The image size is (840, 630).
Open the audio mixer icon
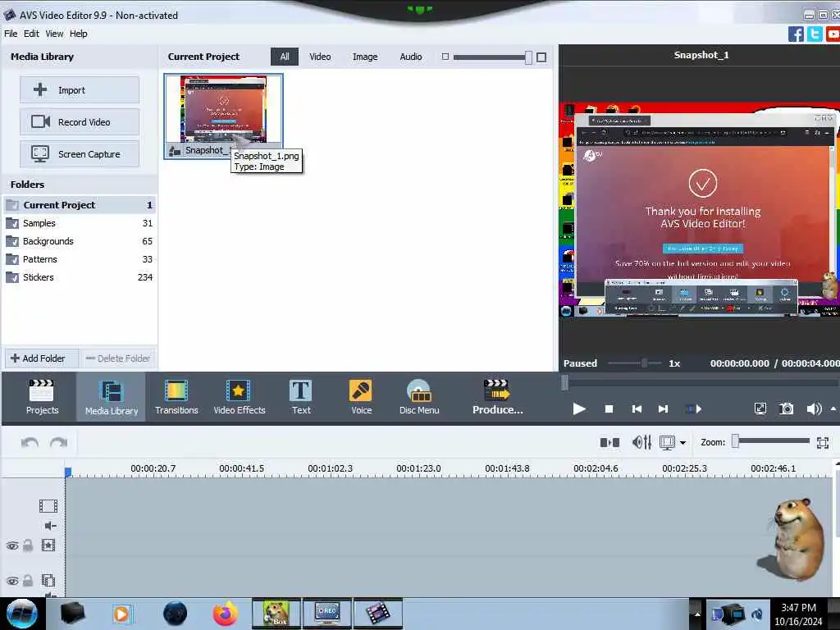[x=641, y=442]
